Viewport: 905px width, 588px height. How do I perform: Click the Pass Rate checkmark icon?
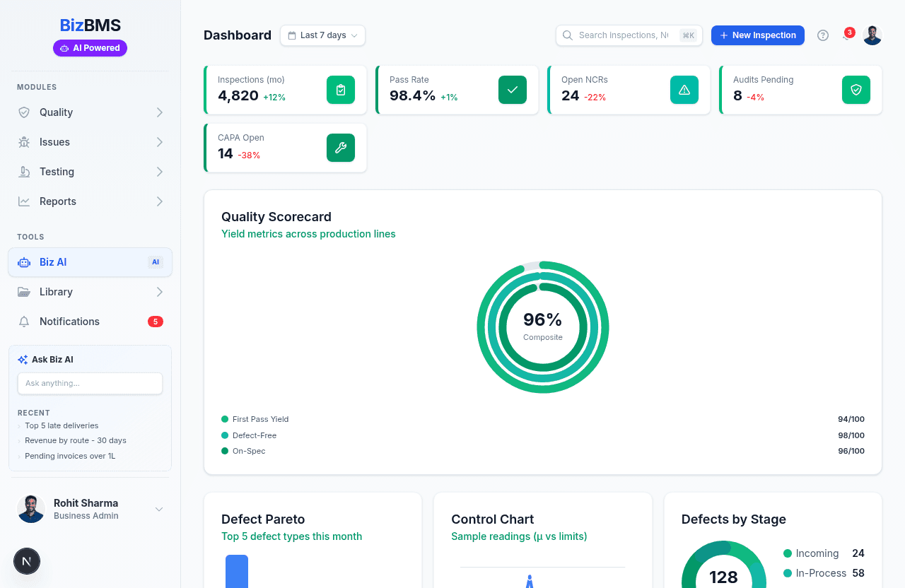click(513, 90)
